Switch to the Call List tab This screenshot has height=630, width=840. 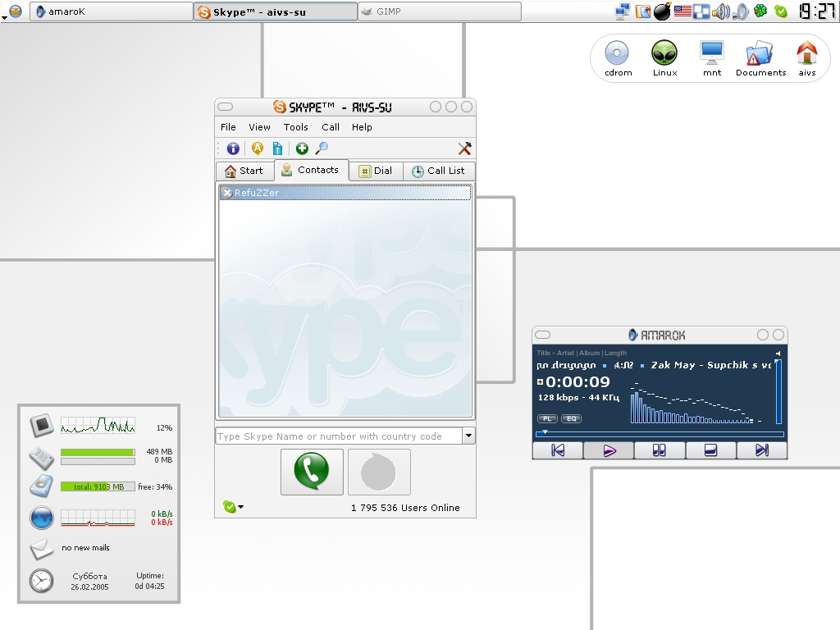pos(439,171)
